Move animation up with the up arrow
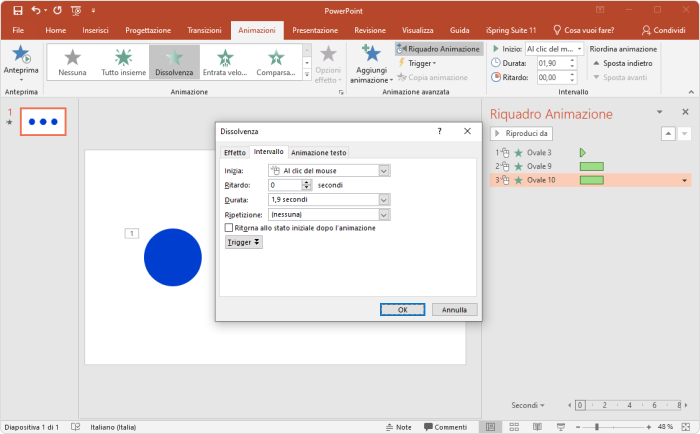Image resolution: width=700 pixels, height=434 pixels. click(x=668, y=134)
